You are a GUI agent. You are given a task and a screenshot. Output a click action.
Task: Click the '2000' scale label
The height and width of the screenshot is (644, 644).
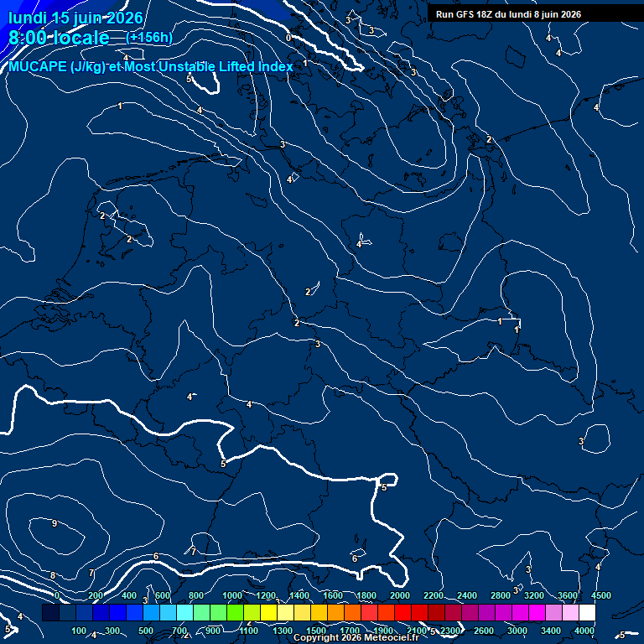click(400, 595)
